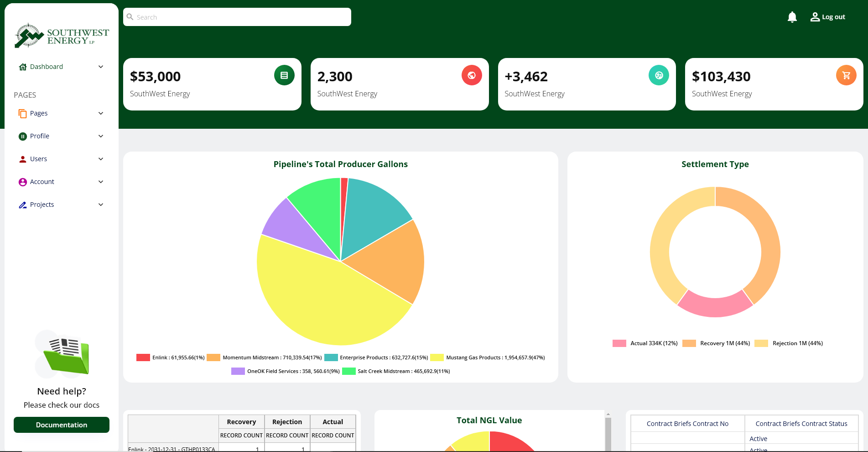868x452 pixels.
Task: Click the user profile icon beside Log out
Action: (815, 17)
